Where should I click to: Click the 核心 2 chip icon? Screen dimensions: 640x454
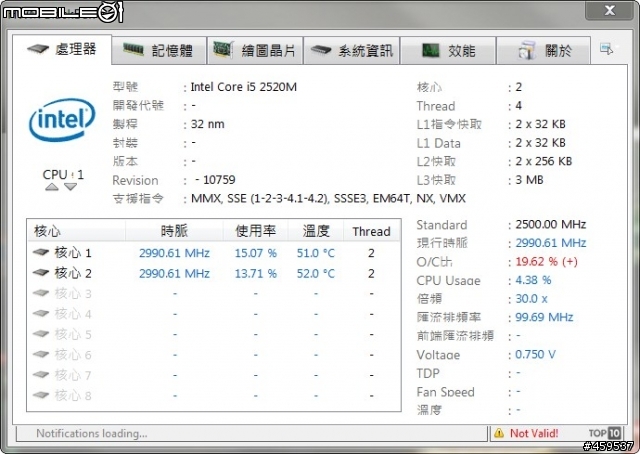(41, 272)
